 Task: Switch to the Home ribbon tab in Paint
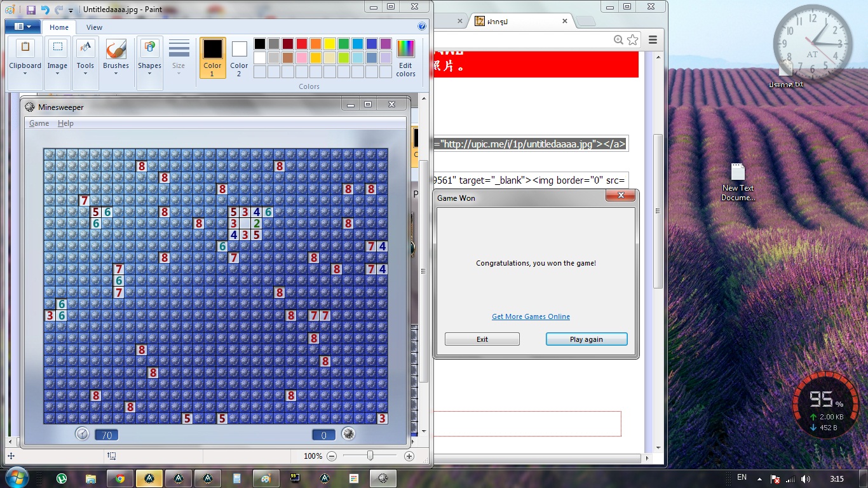(x=59, y=27)
